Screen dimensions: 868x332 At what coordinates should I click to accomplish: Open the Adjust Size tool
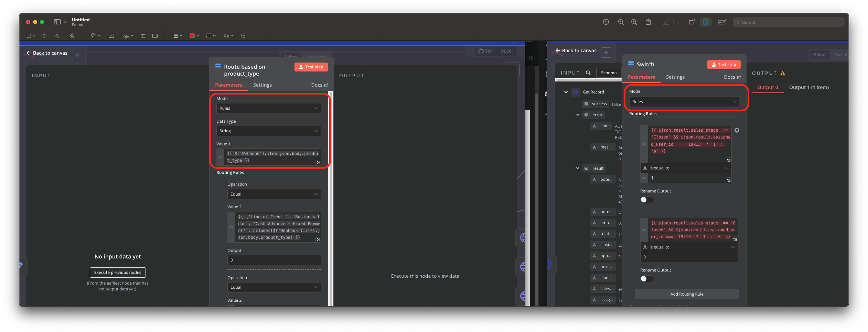click(155, 36)
